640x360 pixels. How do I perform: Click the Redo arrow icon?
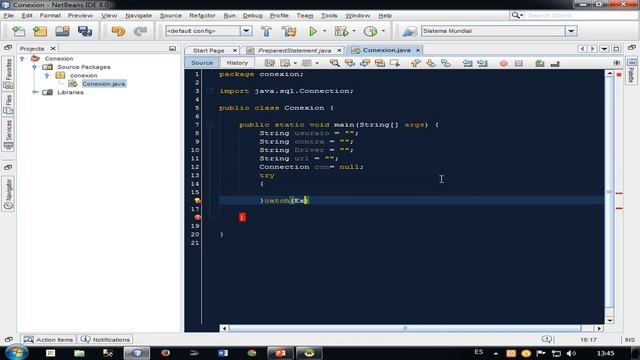click(140, 31)
